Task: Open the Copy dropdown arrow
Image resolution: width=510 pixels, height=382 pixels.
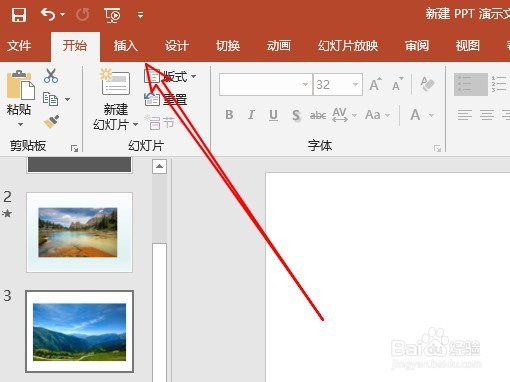Action: (68, 99)
